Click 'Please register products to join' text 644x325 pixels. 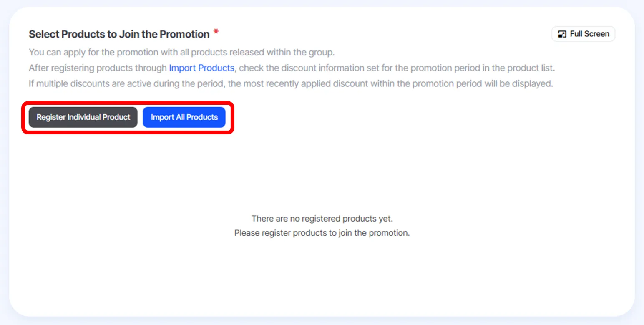pos(322,233)
